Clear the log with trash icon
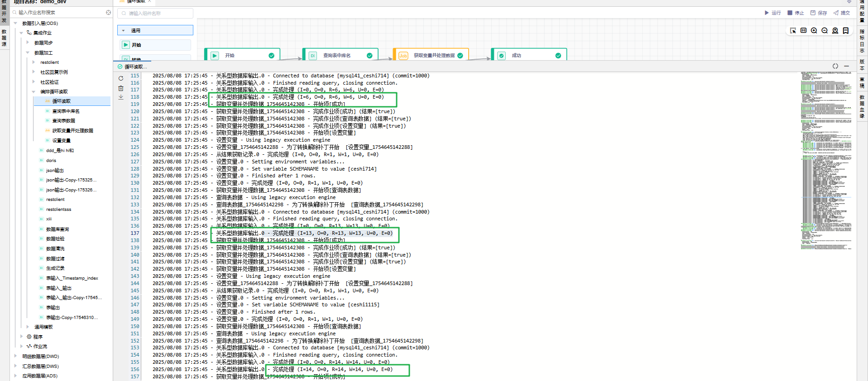 click(x=121, y=88)
